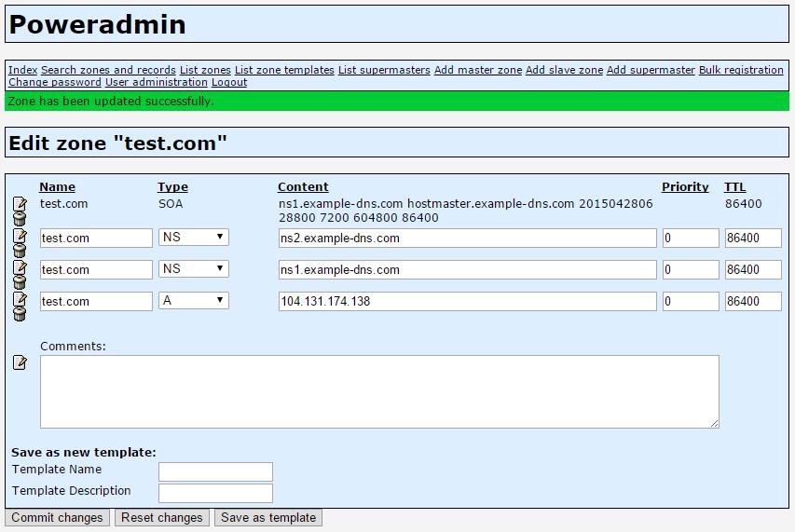Open List supermasters page
The height and width of the screenshot is (532, 795).
(x=384, y=70)
